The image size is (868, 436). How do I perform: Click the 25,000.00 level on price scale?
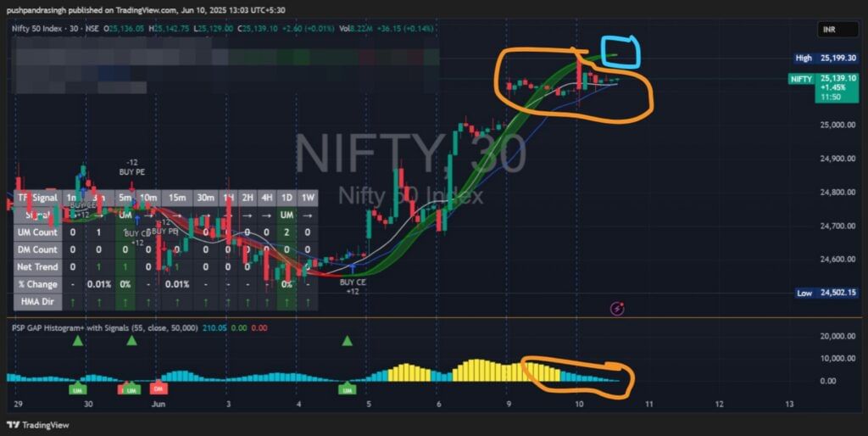(x=837, y=125)
